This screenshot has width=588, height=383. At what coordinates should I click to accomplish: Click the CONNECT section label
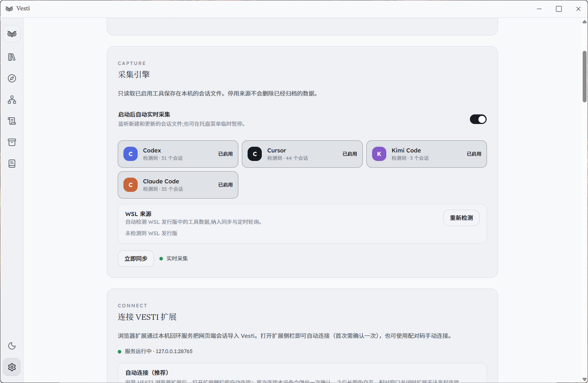point(132,306)
